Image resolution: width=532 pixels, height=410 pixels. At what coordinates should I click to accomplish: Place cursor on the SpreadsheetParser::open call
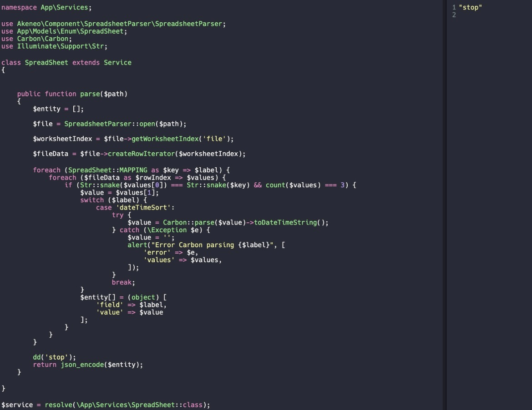(125, 124)
